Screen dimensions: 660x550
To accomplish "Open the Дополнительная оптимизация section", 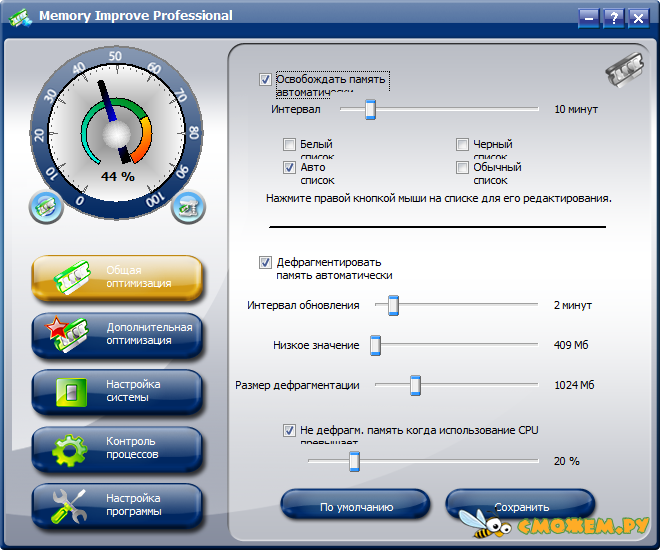I will tap(117, 335).
